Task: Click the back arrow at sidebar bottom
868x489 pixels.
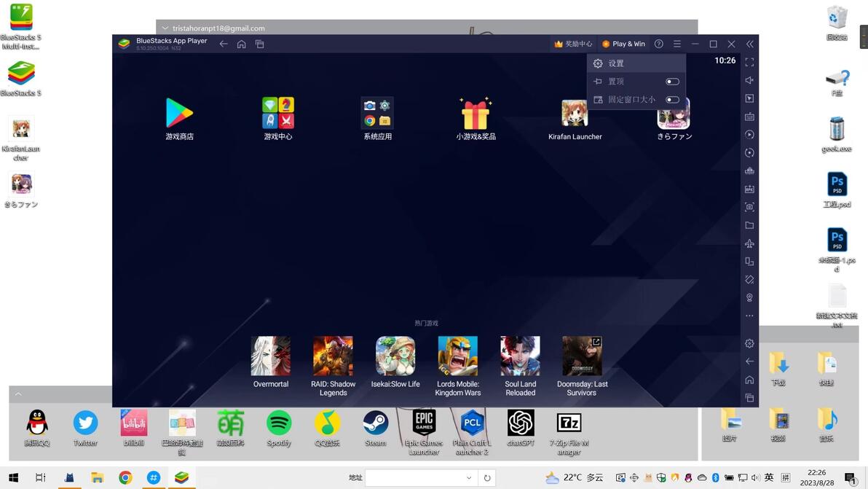Action: tap(749, 361)
